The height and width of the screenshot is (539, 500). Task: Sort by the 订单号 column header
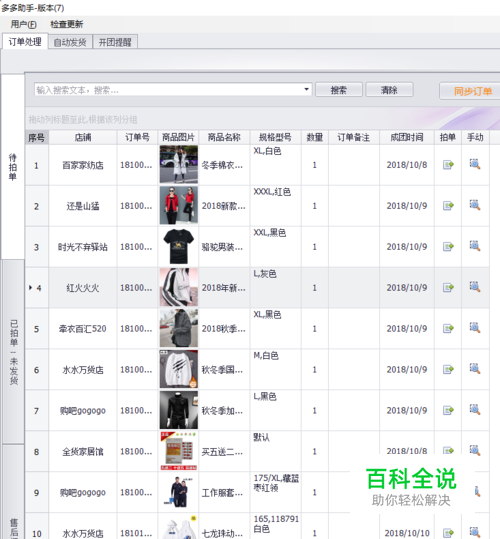[137, 138]
